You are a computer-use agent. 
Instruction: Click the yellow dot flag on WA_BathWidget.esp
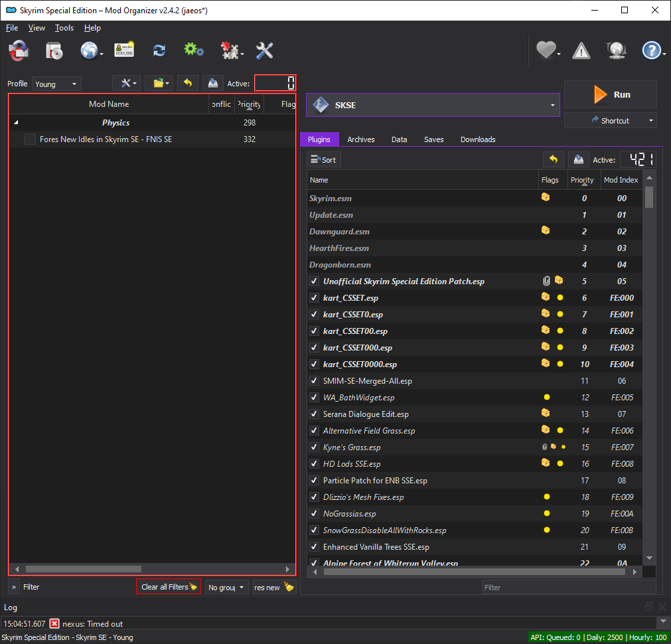coord(546,398)
